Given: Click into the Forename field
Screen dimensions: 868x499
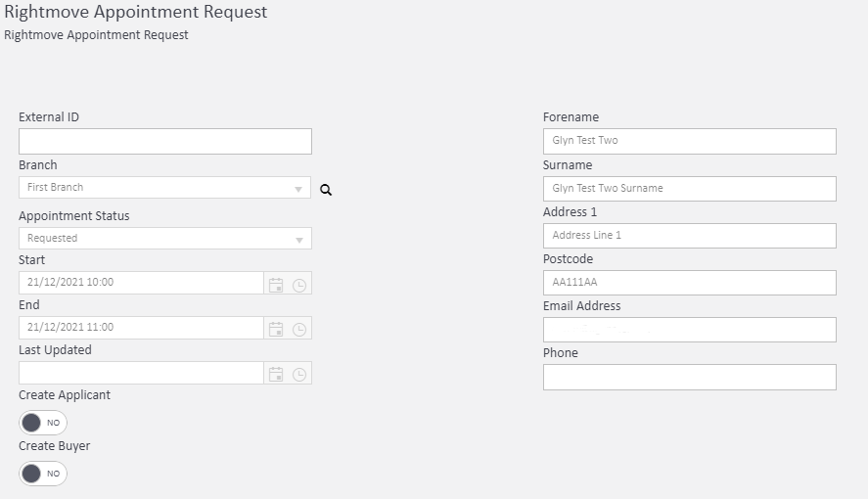Looking at the screenshot, I should [x=689, y=141].
